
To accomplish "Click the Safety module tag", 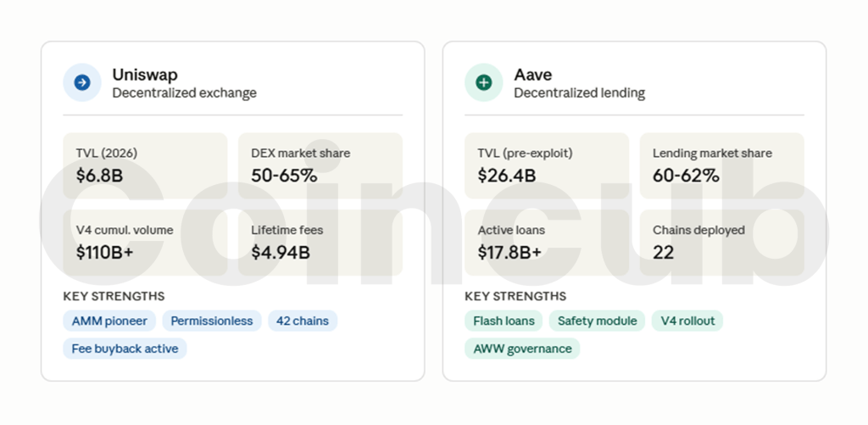I will 597,321.
